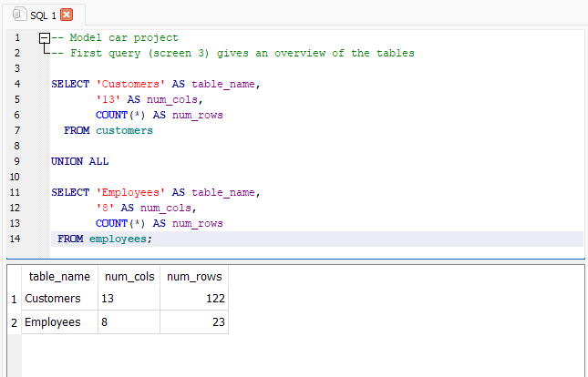Sort by the num_cols column header

tap(129, 277)
